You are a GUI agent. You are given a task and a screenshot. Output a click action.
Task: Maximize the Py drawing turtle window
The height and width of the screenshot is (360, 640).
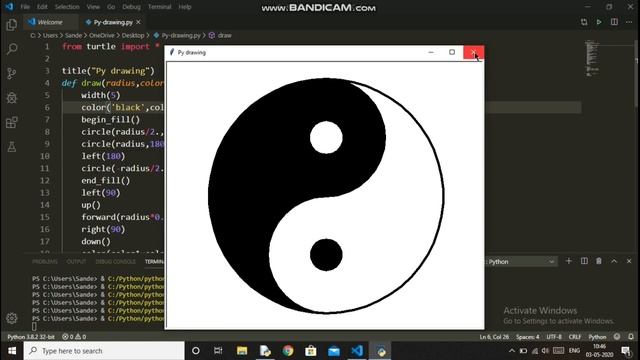pyautogui.click(x=452, y=52)
